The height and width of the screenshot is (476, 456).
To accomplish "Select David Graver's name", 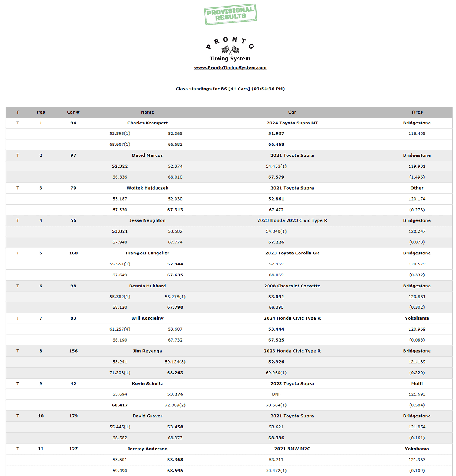I will tap(147, 416).
